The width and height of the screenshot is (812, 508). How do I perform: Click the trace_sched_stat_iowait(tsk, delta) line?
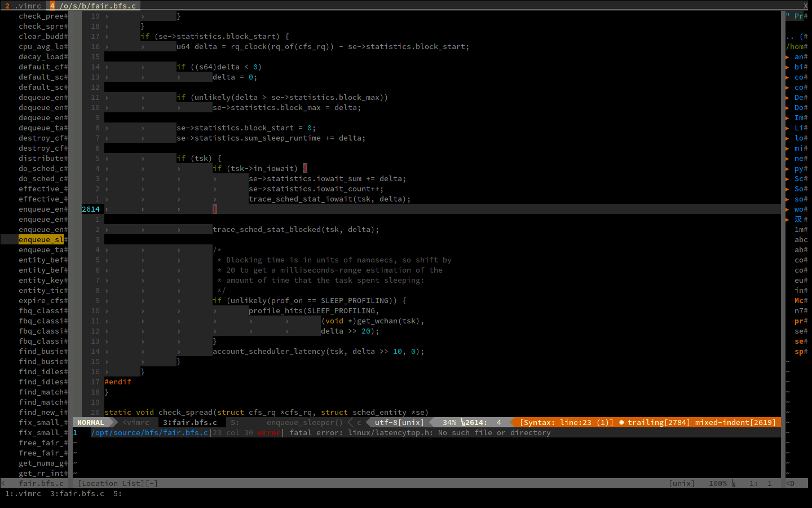[330, 199]
